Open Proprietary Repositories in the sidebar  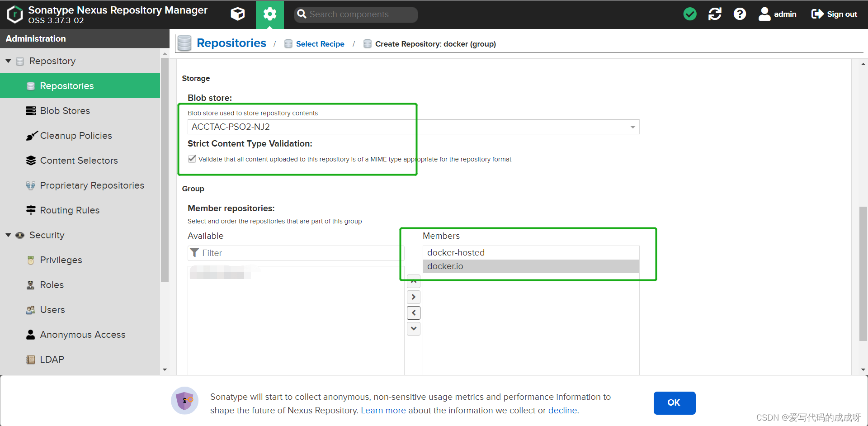80,185
